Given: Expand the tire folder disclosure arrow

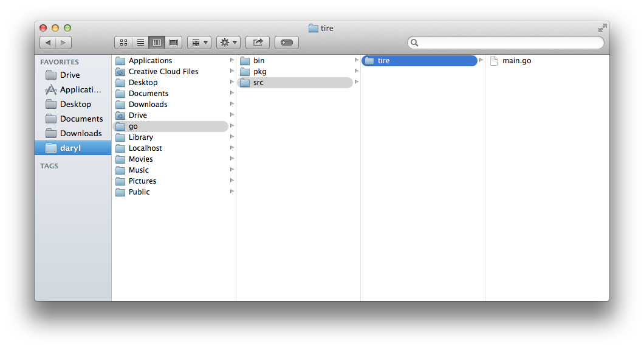Looking at the screenshot, I should click(x=481, y=60).
